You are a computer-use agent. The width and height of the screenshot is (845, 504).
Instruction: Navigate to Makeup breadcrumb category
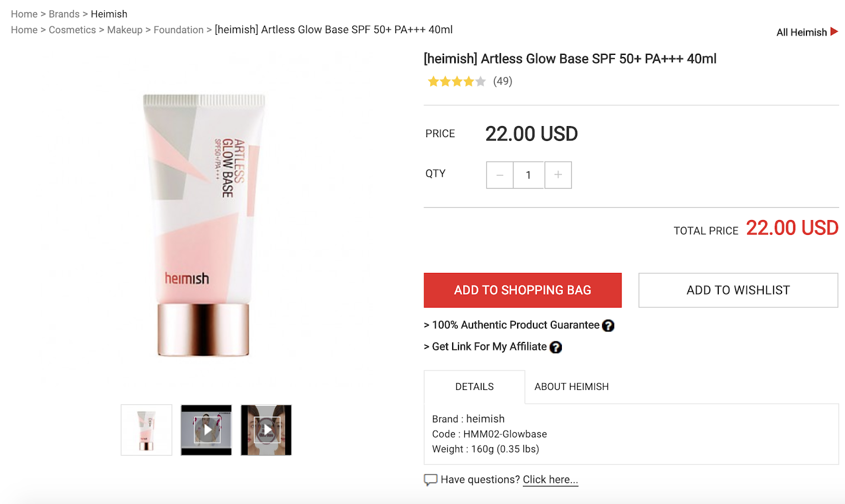(125, 30)
